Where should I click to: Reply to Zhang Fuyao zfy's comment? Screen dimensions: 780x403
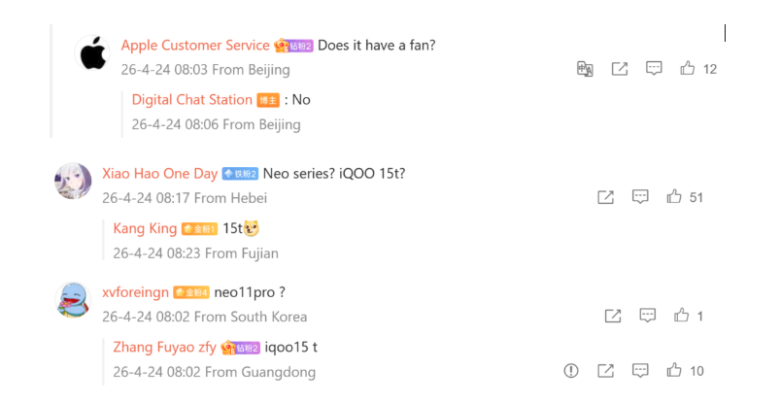[x=640, y=371]
